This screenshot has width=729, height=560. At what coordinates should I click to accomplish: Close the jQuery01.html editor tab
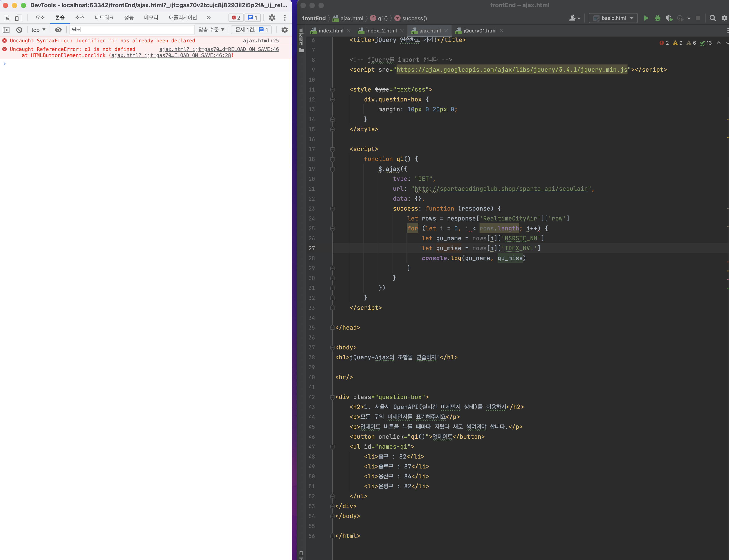point(502,31)
